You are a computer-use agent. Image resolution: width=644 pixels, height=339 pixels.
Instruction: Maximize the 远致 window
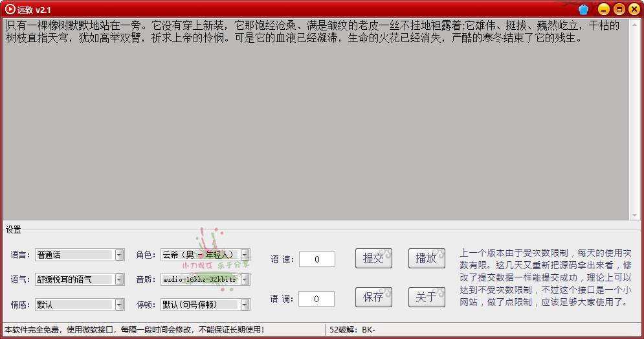point(619,9)
